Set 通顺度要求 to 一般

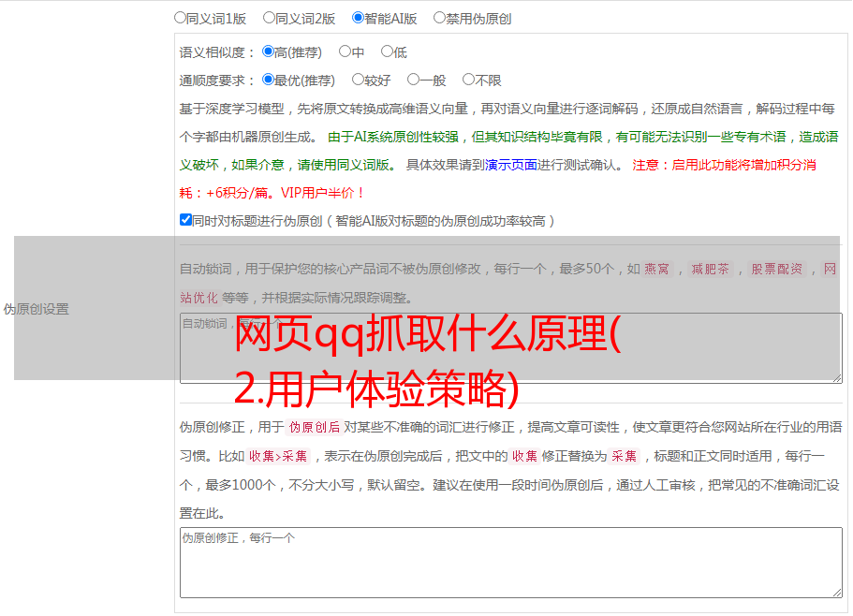tap(414, 80)
